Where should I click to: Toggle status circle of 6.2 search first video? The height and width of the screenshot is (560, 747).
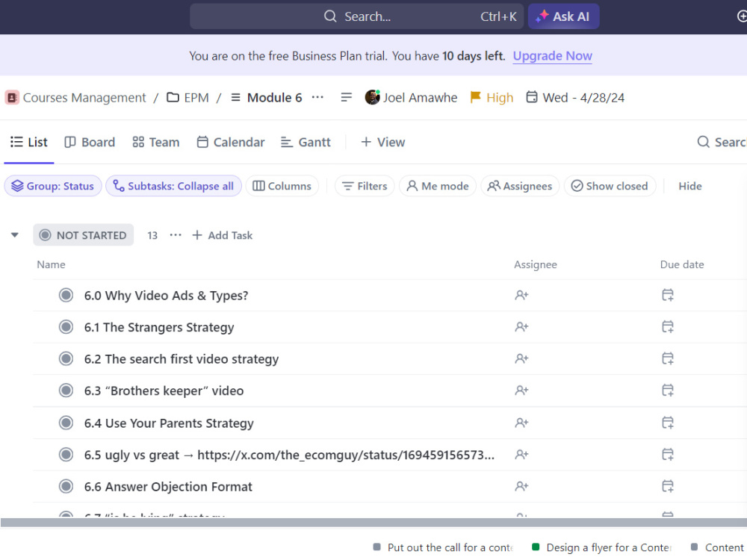(x=66, y=358)
